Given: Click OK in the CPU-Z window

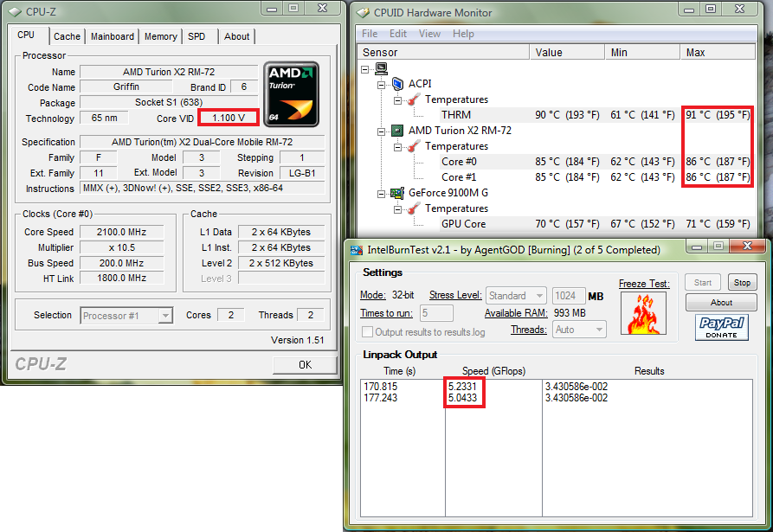Looking at the screenshot, I should [305, 364].
